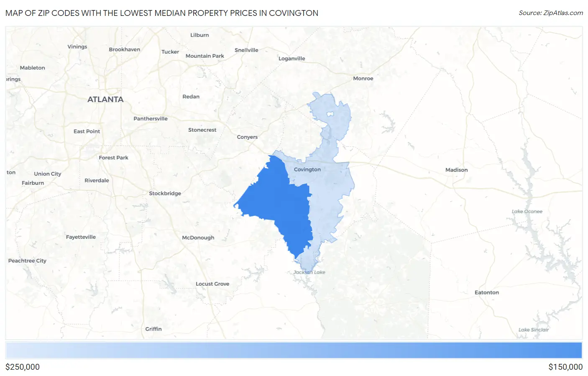Click the Mableton map label
This screenshot has width=588, height=376.
(33, 68)
